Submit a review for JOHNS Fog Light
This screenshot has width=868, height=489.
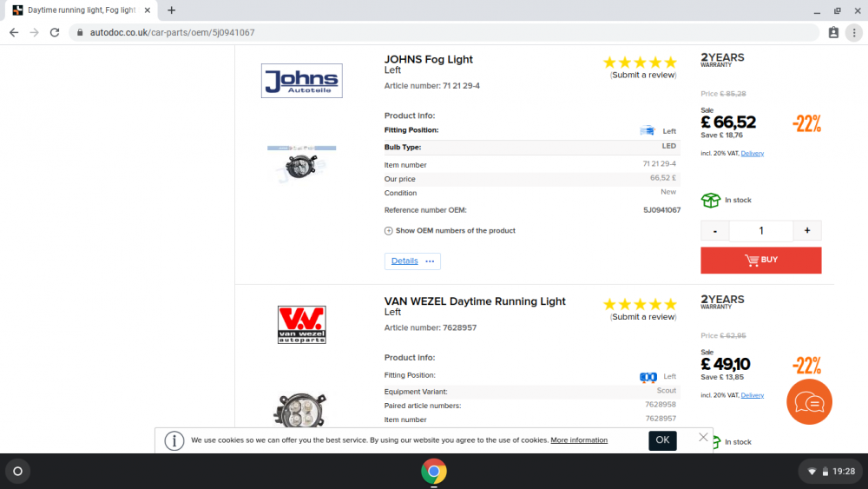point(643,75)
